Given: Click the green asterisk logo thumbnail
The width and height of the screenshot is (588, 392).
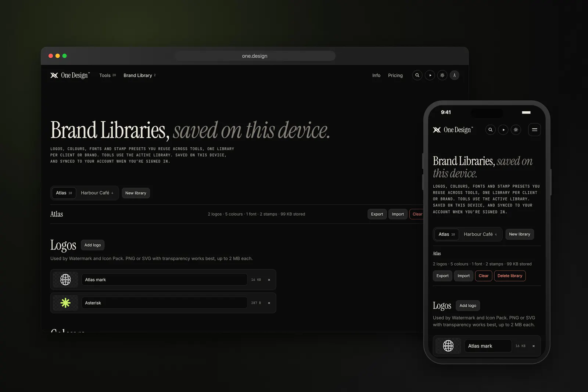Looking at the screenshot, I should (65, 303).
